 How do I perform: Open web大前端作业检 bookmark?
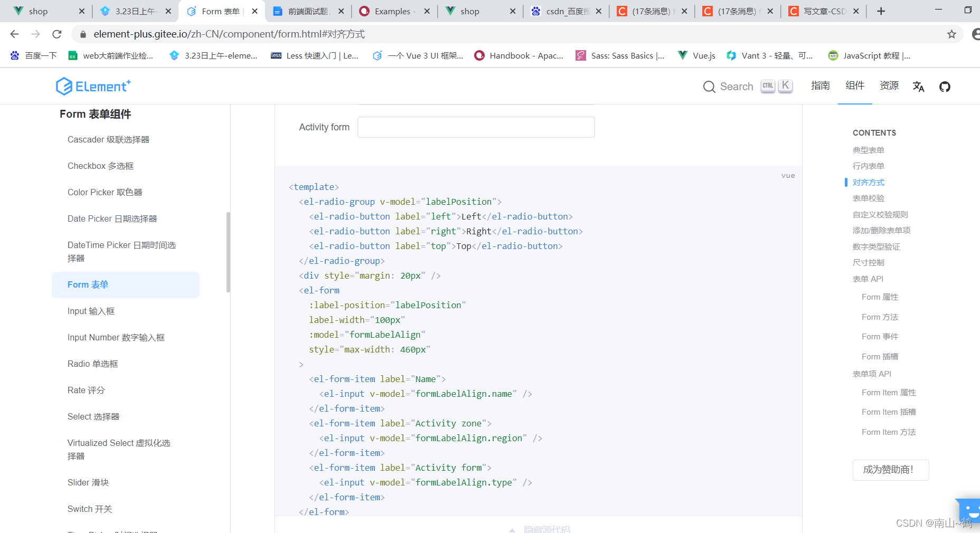point(111,55)
